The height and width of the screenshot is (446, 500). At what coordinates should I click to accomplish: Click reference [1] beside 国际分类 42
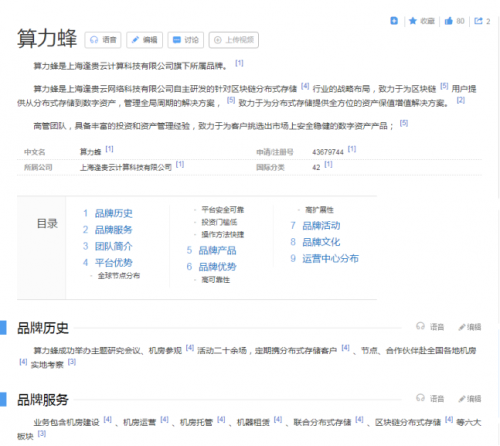click(x=328, y=164)
